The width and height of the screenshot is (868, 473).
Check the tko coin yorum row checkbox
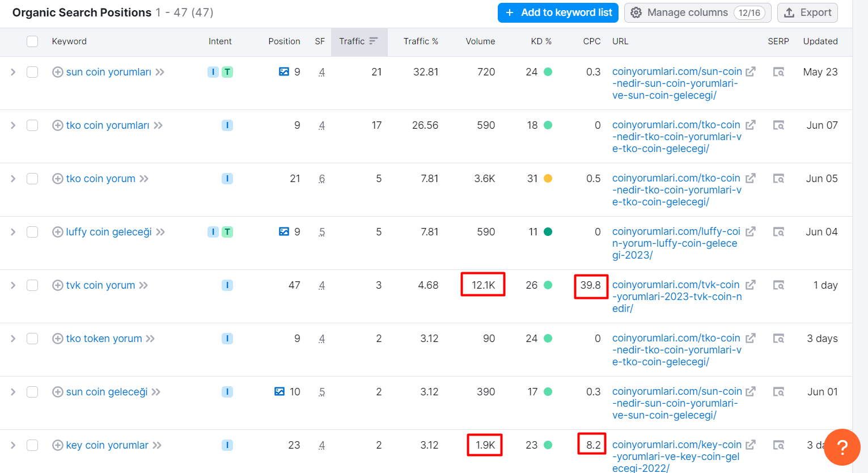tap(32, 179)
